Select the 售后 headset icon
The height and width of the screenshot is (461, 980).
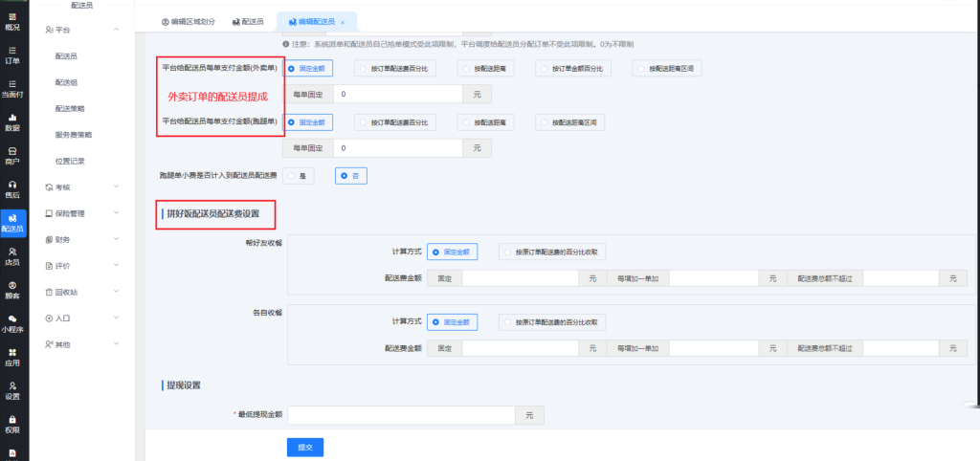[12, 188]
